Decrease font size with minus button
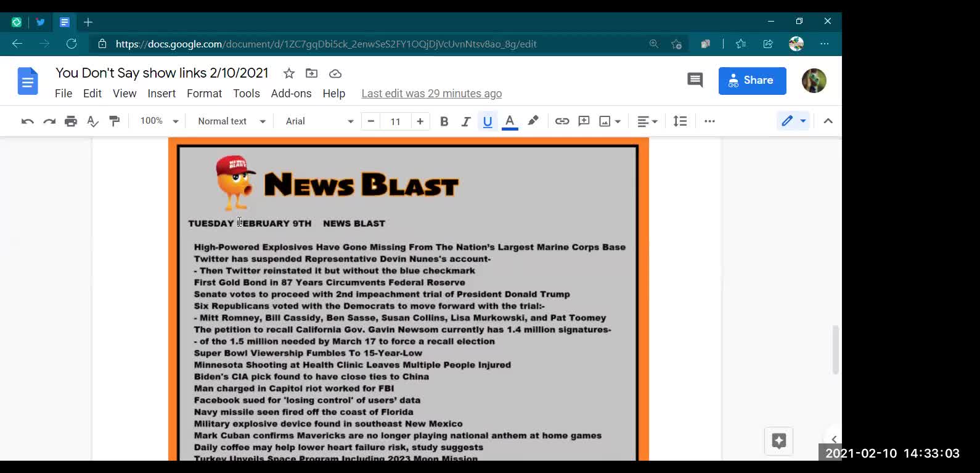The width and height of the screenshot is (980, 473). pos(371,121)
